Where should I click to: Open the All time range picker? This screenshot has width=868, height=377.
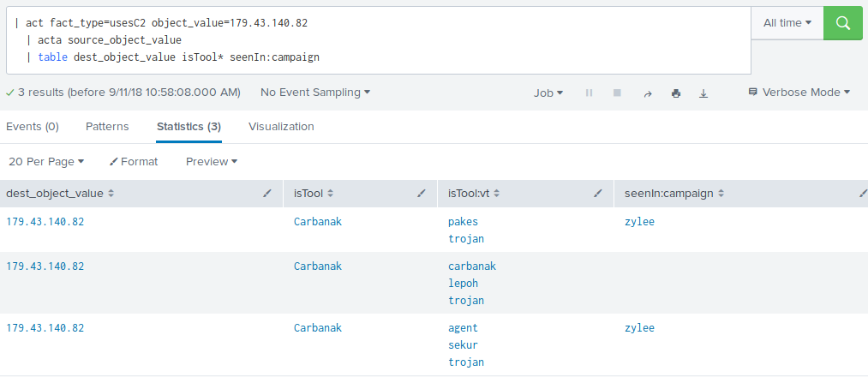(x=787, y=23)
